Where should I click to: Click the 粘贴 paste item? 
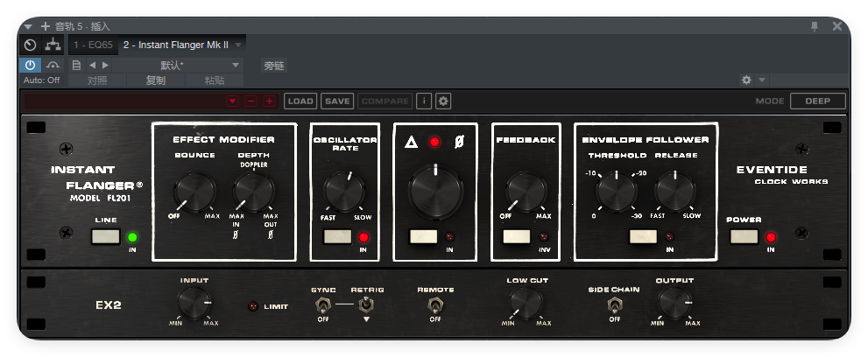(215, 80)
